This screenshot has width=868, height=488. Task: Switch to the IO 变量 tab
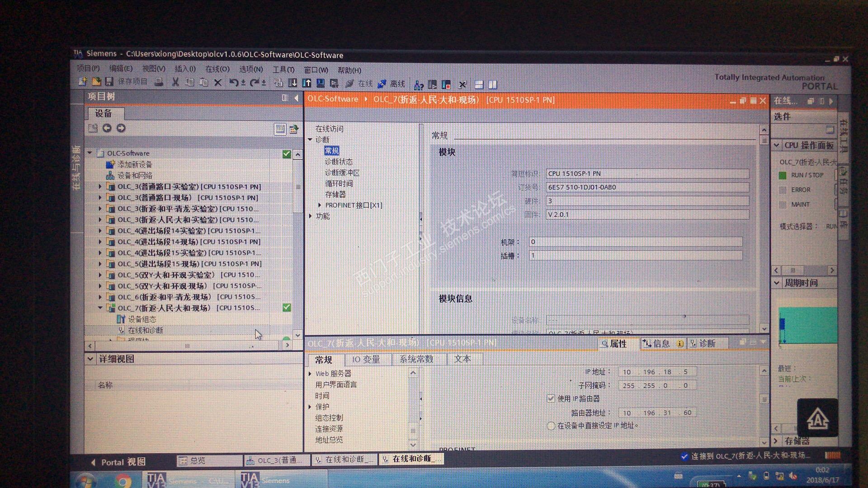pyautogui.click(x=366, y=360)
